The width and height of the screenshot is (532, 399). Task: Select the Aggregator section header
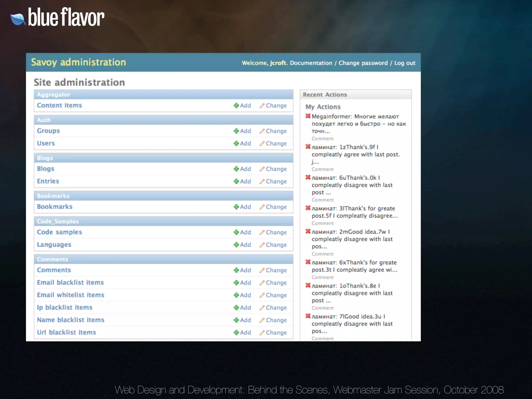pos(54,95)
